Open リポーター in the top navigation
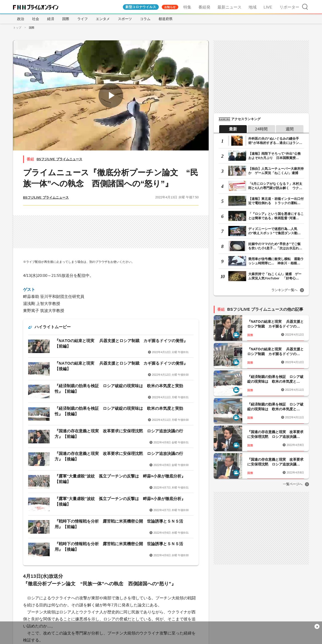This screenshot has width=322, height=644. (x=289, y=7)
